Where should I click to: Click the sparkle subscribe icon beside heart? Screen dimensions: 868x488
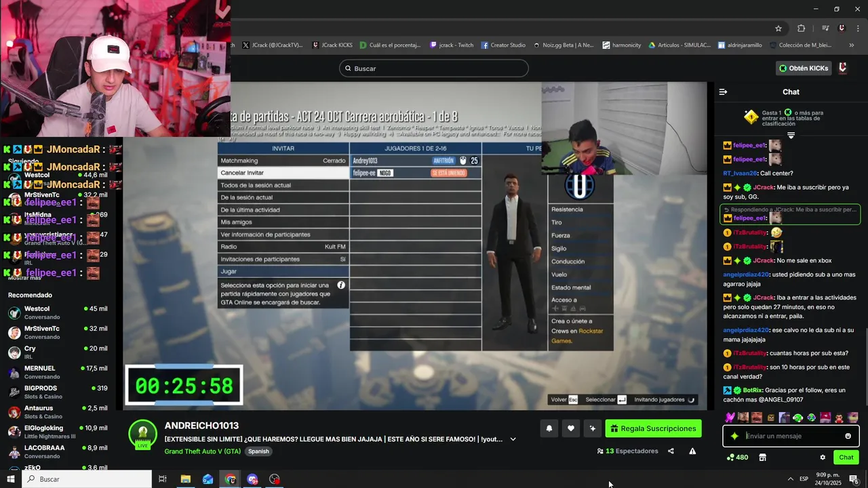pos(593,428)
